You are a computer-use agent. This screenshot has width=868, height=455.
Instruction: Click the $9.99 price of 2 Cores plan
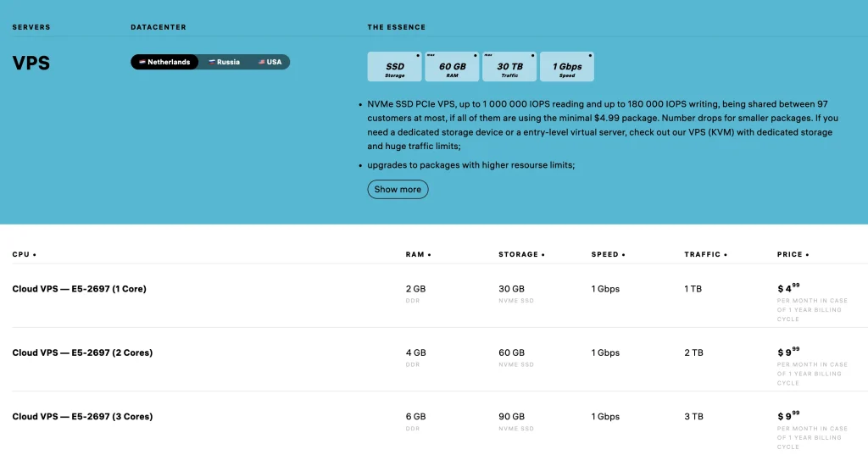tap(788, 352)
